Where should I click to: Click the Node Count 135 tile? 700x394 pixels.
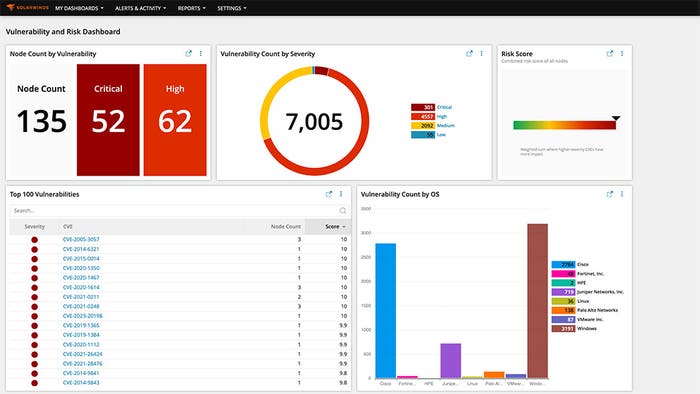click(42, 120)
